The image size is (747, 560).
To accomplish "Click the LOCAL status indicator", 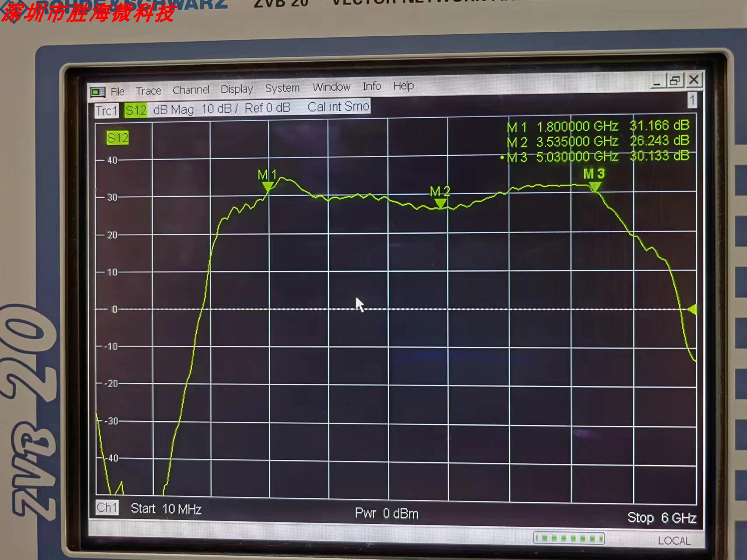I will click(x=674, y=541).
